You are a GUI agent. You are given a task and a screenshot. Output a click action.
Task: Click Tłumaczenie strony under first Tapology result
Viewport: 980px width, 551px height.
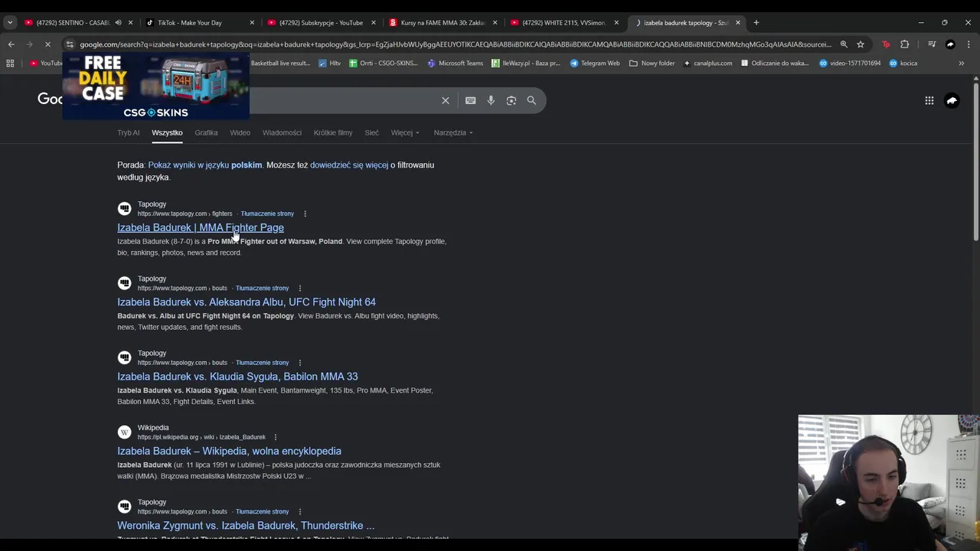pyautogui.click(x=267, y=214)
